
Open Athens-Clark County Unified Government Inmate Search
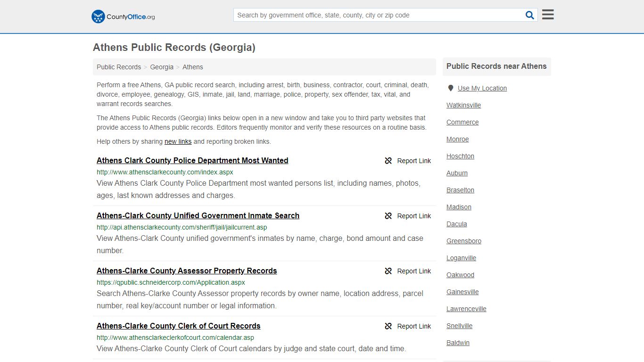click(198, 215)
